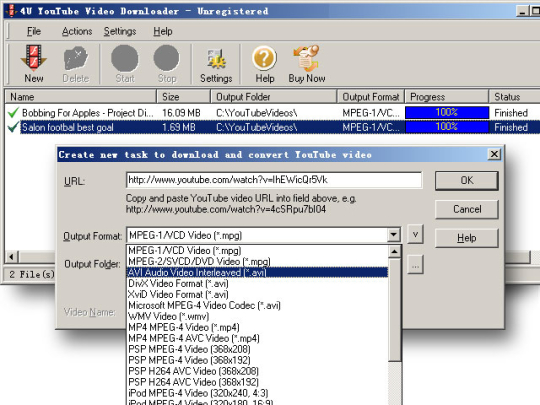Select PSP H264 AVC Video (368x192)
The image size is (540, 405).
(x=257, y=382)
